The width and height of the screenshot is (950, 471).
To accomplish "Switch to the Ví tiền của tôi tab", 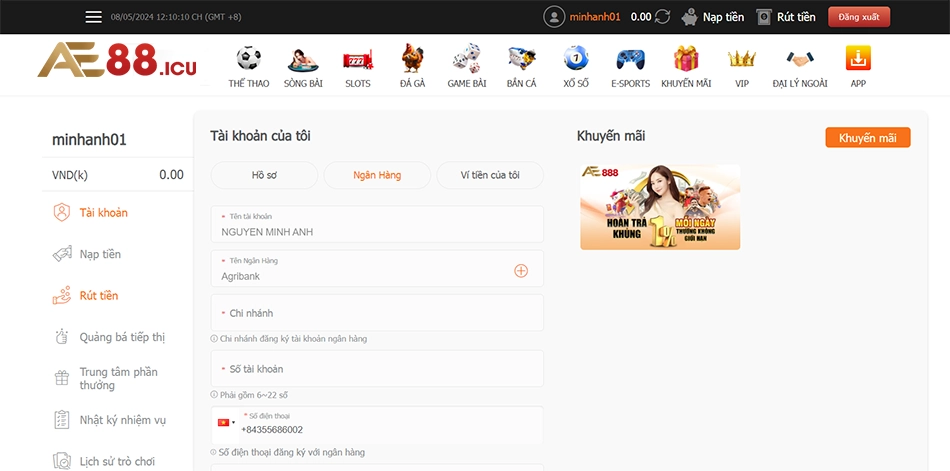I will point(490,175).
